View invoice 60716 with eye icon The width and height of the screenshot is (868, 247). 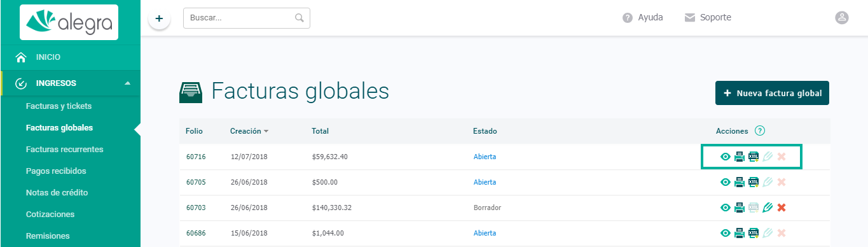[726, 157]
